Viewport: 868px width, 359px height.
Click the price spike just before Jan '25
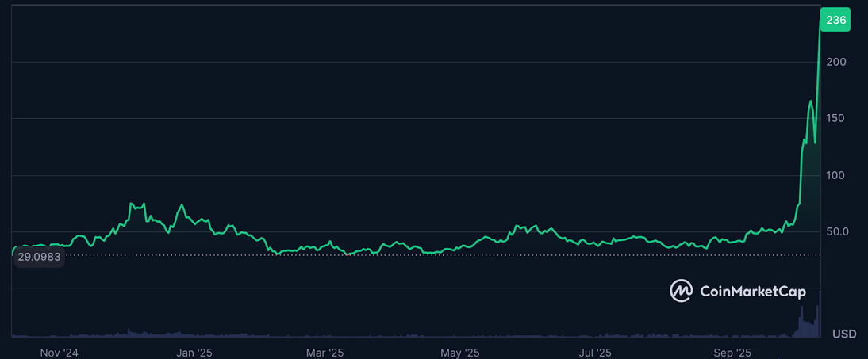[x=182, y=205]
